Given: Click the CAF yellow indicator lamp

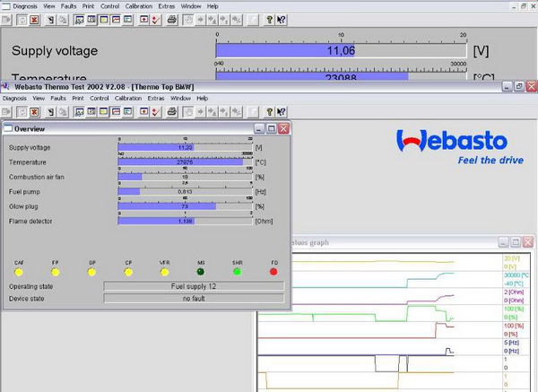Looking at the screenshot, I should click(x=19, y=272).
